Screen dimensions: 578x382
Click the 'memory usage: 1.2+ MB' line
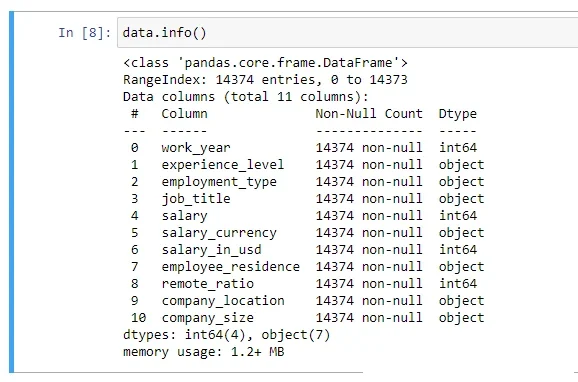click(203, 352)
